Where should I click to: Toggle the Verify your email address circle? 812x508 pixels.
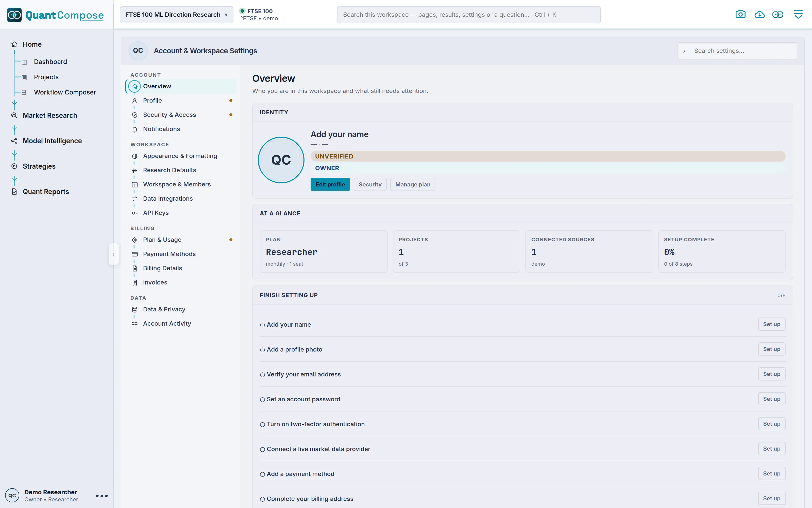click(262, 375)
